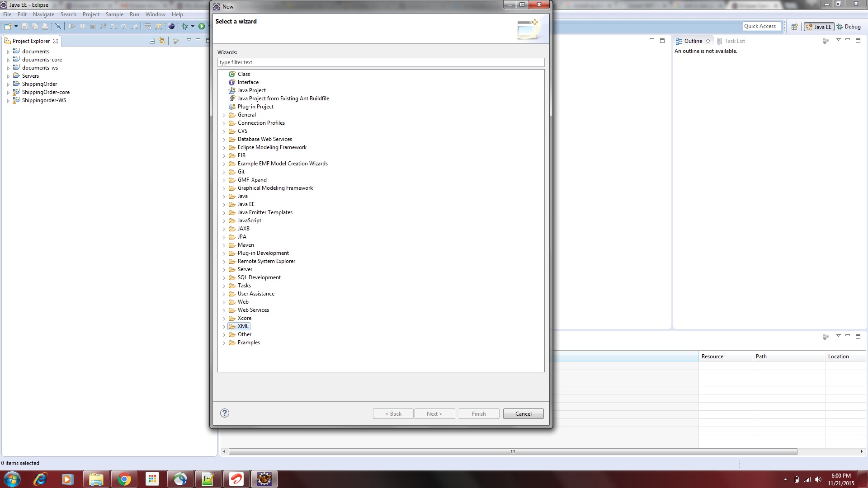
Task: Click the Terminate debug icon
Action: tap(93, 26)
